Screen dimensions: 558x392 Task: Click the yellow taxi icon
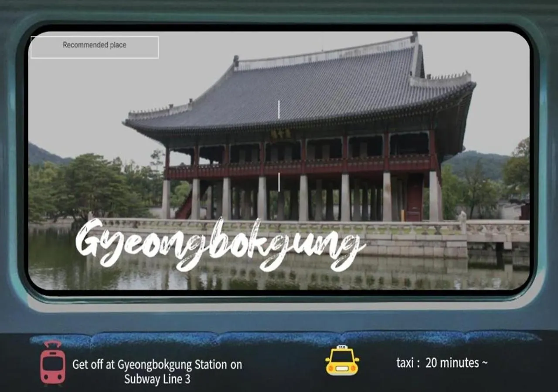coord(342,361)
